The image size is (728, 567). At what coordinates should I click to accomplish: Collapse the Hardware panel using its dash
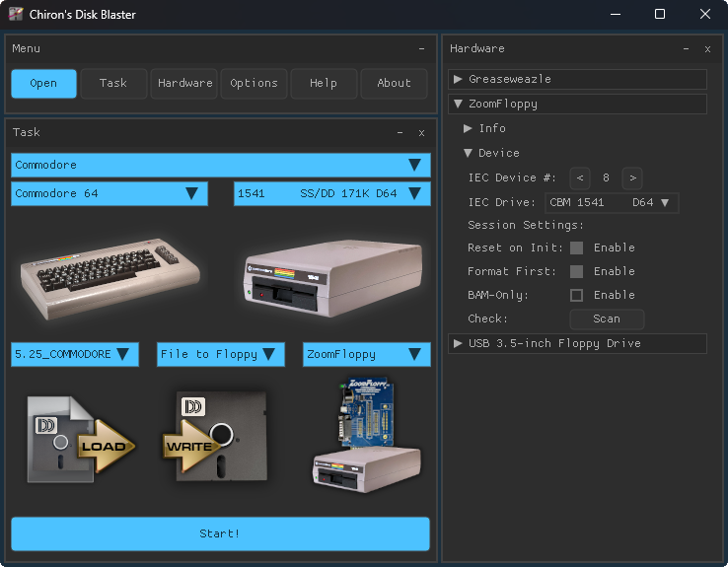click(686, 48)
